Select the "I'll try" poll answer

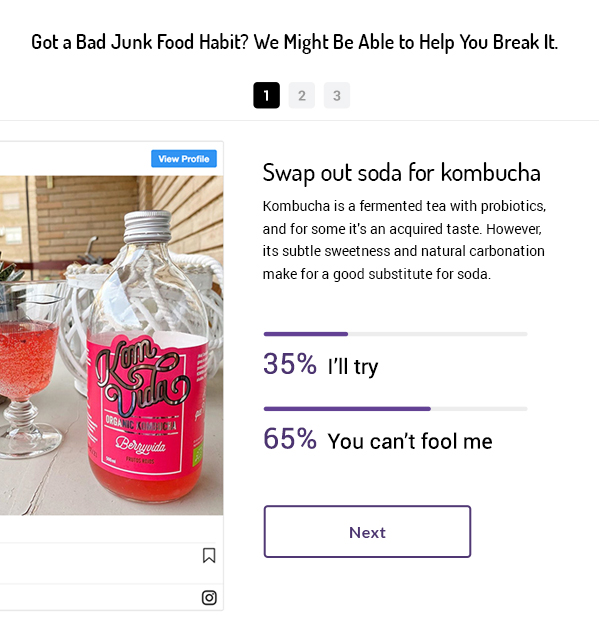353,367
